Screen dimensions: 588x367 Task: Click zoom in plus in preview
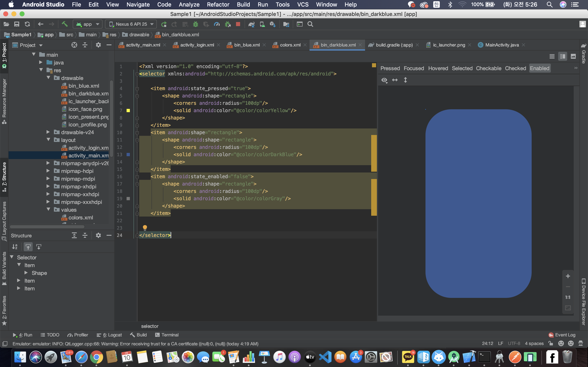click(x=568, y=276)
